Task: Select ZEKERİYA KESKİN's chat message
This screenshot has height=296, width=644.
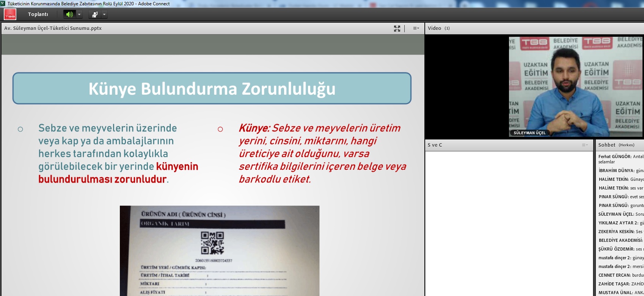Action: (x=621, y=232)
